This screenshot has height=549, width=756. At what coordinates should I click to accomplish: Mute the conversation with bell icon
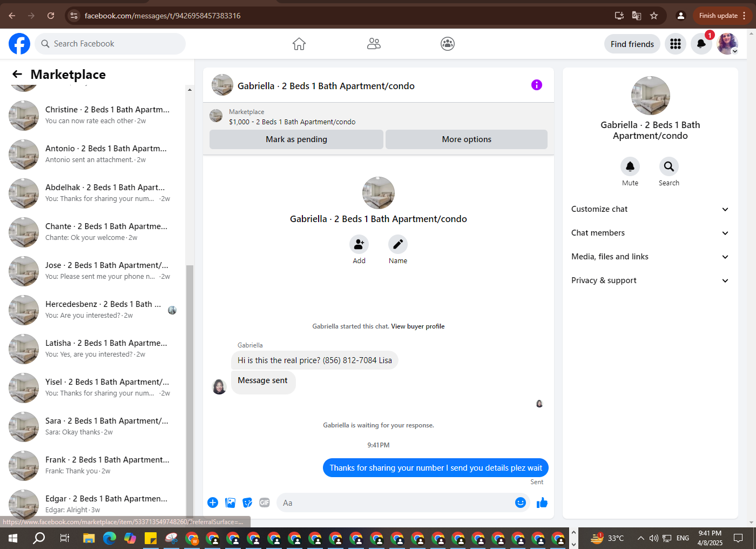pos(630,166)
